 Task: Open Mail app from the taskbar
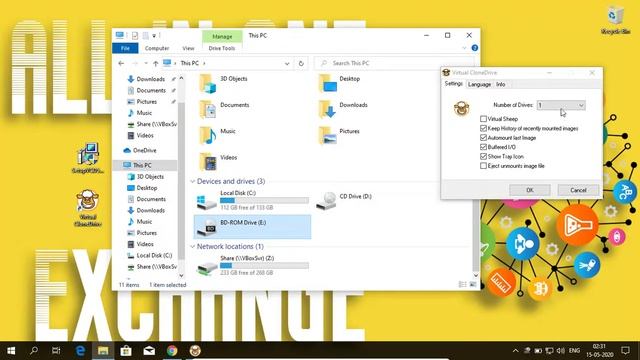(149, 351)
